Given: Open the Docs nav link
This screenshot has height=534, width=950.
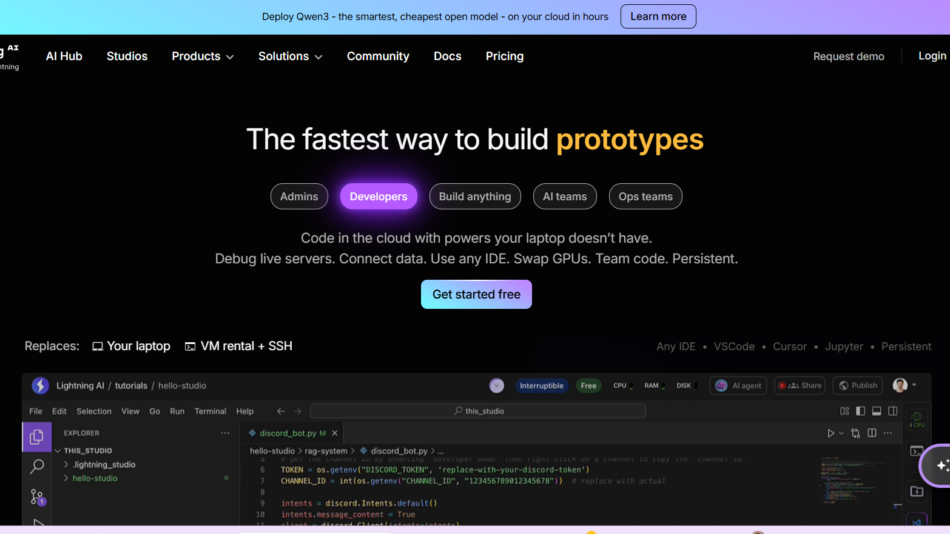Looking at the screenshot, I should tap(447, 56).
